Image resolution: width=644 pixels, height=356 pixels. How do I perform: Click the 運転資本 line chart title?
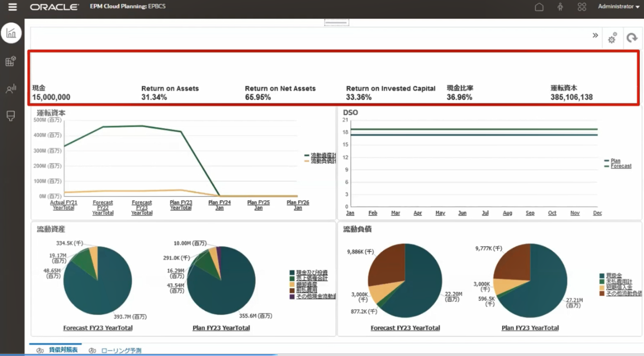coord(51,113)
